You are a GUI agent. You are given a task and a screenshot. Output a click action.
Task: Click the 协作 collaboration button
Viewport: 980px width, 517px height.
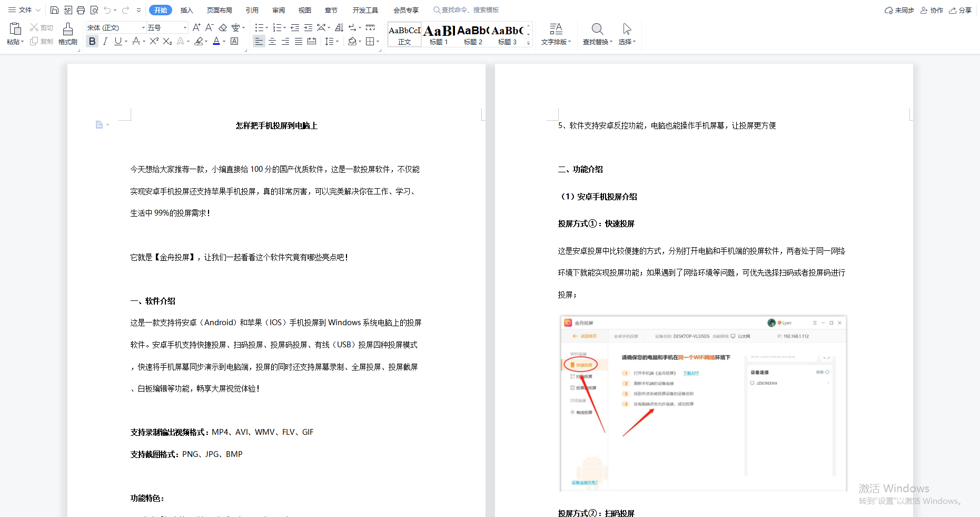pos(932,10)
